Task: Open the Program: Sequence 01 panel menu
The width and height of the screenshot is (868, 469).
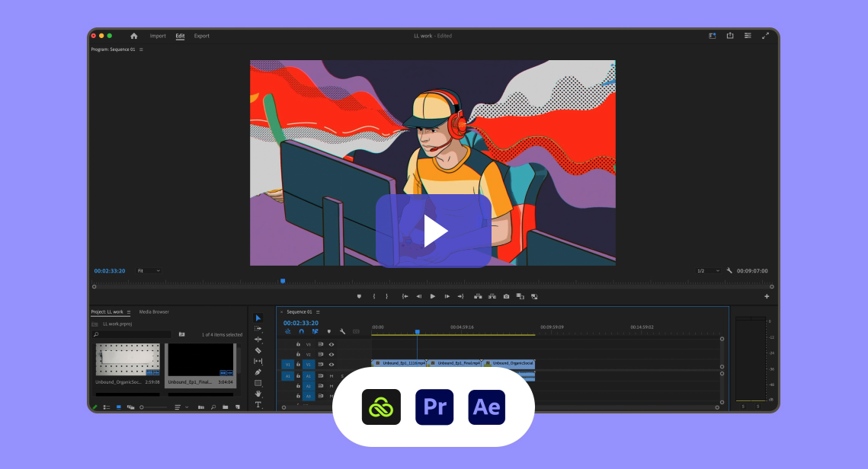Action: (x=141, y=49)
